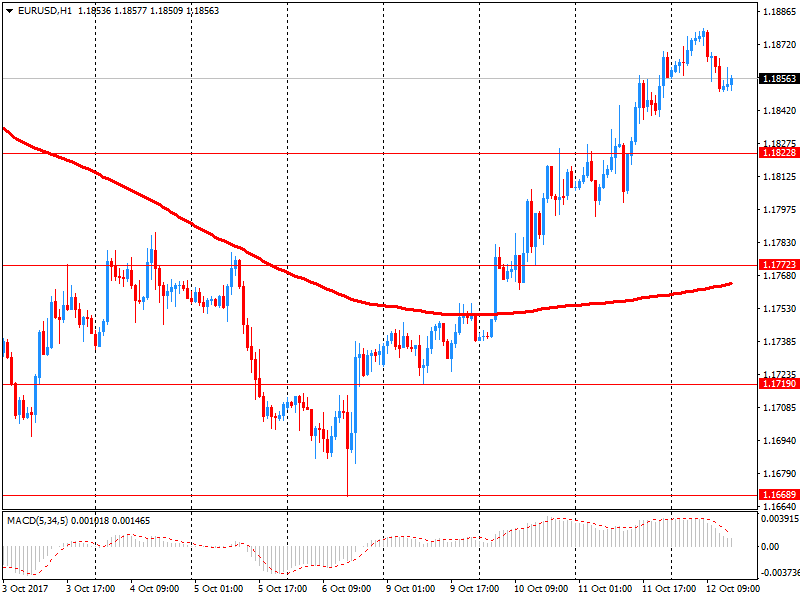
Task: Click the 3 Oct 2017 date label
Action: 26,588
